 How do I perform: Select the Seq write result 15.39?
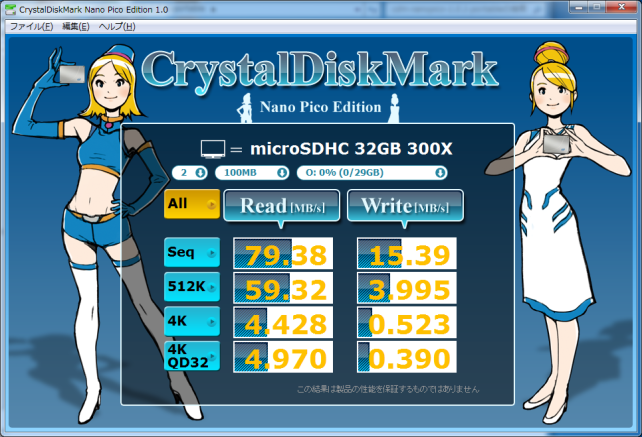407,253
